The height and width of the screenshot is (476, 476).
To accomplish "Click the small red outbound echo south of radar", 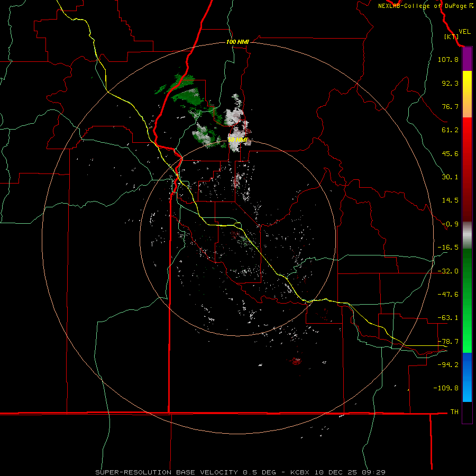I will click(x=295, y=361).
